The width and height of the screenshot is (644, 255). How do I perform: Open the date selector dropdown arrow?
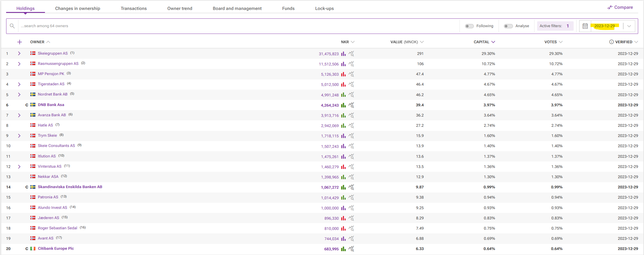click(x=629, y=26)
